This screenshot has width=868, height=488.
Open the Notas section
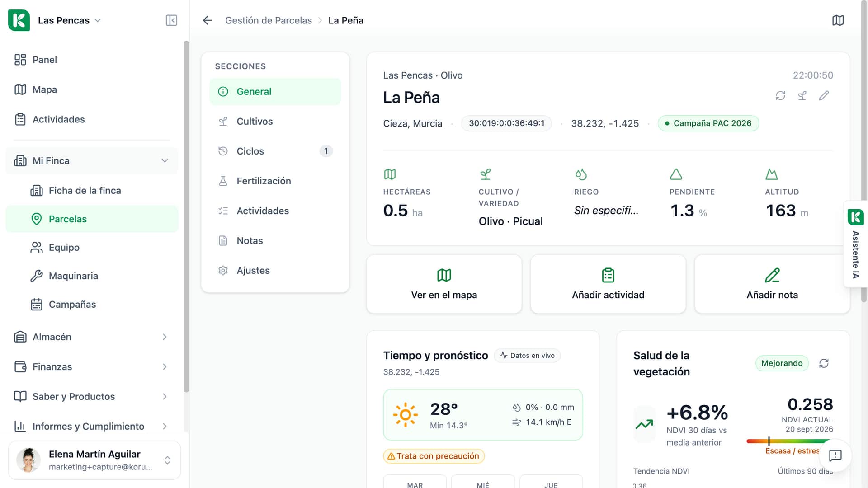275,241
